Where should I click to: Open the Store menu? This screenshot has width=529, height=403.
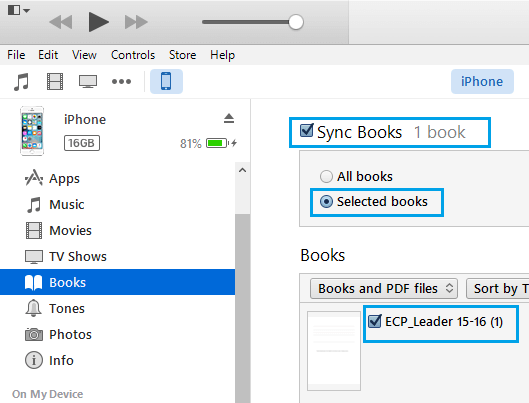click(x=183, y=55)
